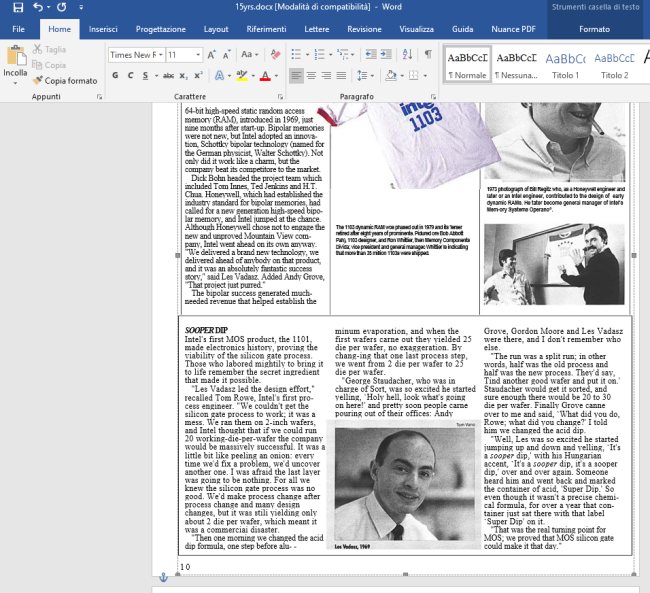Open the borders button
Image resolution: width=650 pixels, height=593 pixels.
point(414,75)
